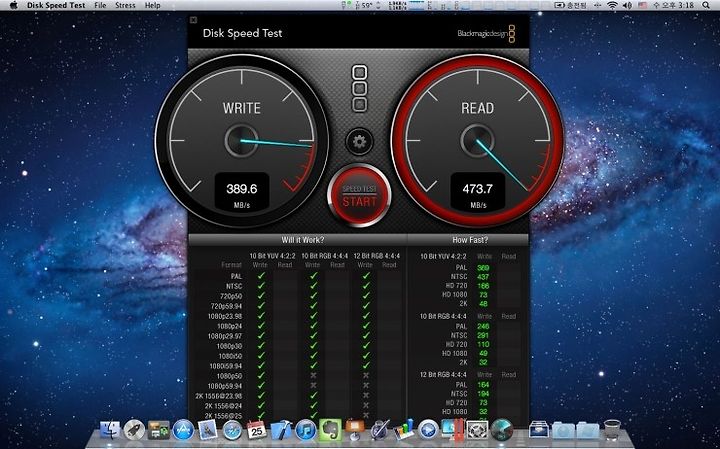Open the Trash in Dock
The image size is (720, 449).
click(x=612, y=430)
